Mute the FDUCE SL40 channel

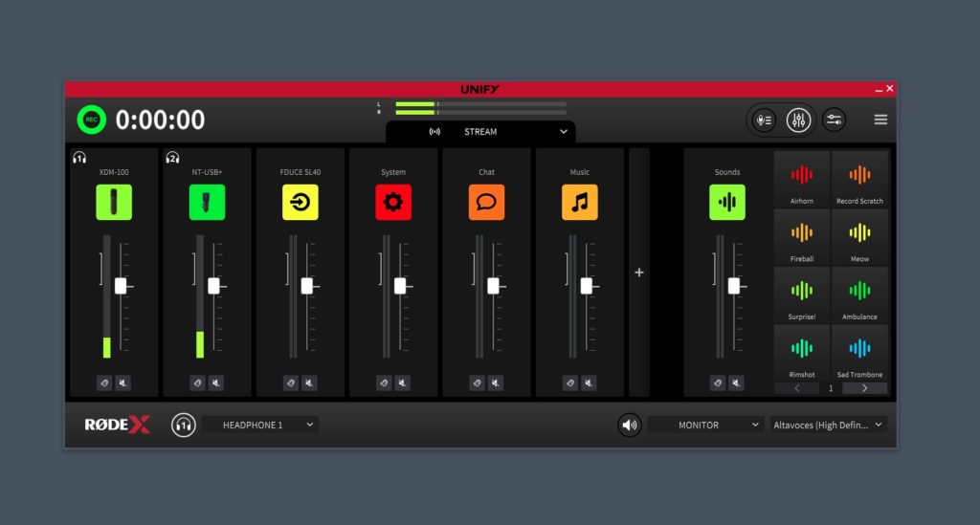tap(309, 383)
